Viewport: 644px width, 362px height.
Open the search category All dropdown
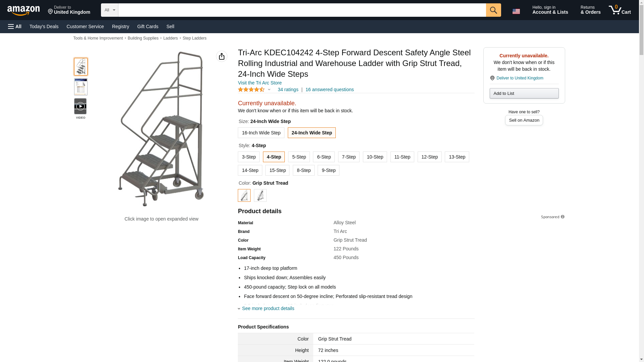click(x=110, y=10)
